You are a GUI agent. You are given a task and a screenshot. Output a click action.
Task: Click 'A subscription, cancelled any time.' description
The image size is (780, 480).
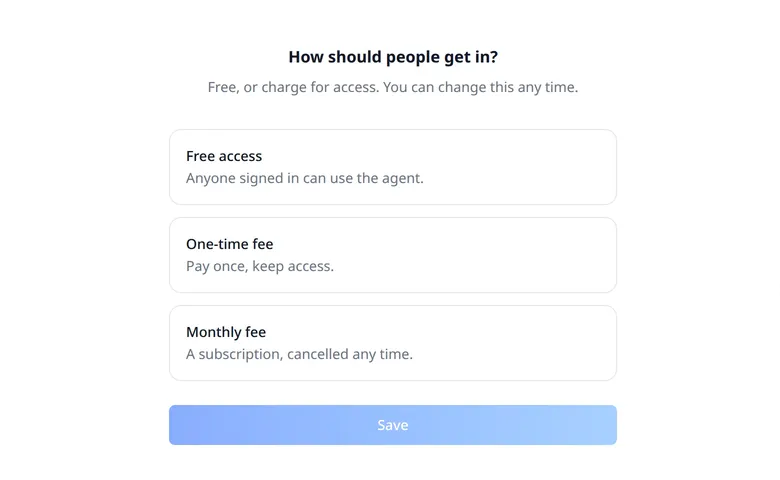pos(299,354)
